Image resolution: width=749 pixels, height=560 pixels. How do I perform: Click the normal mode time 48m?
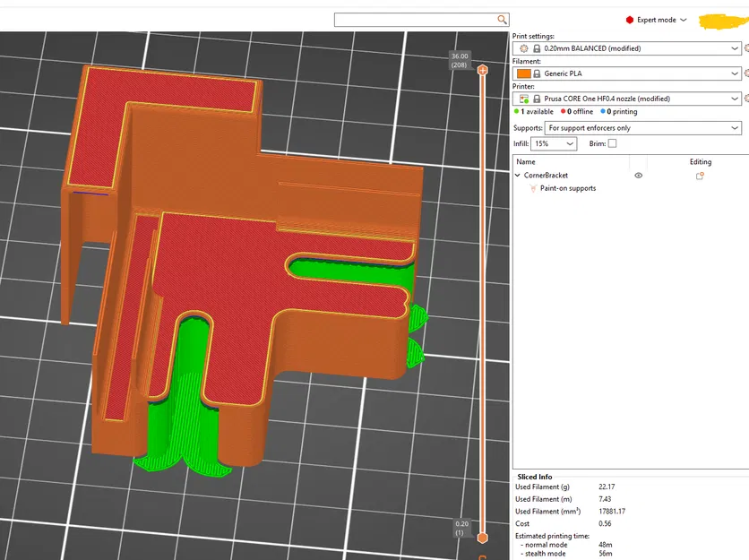(606, 545)
